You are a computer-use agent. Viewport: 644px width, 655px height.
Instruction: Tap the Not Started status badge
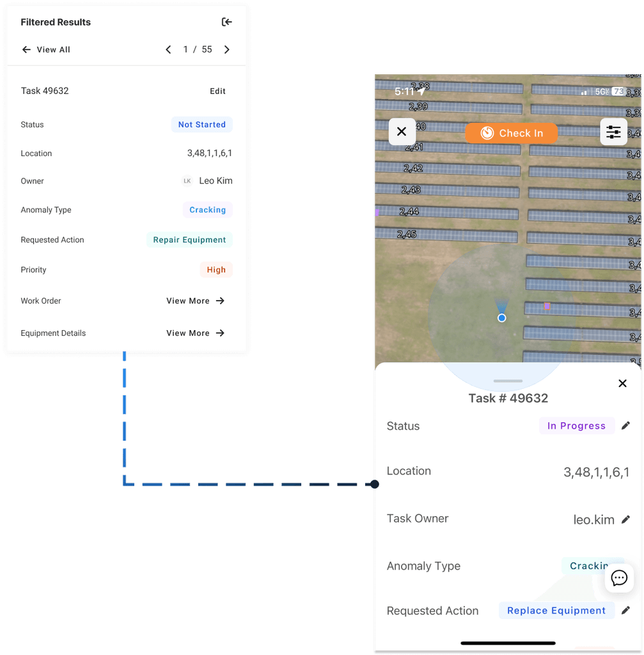point(201,125)
